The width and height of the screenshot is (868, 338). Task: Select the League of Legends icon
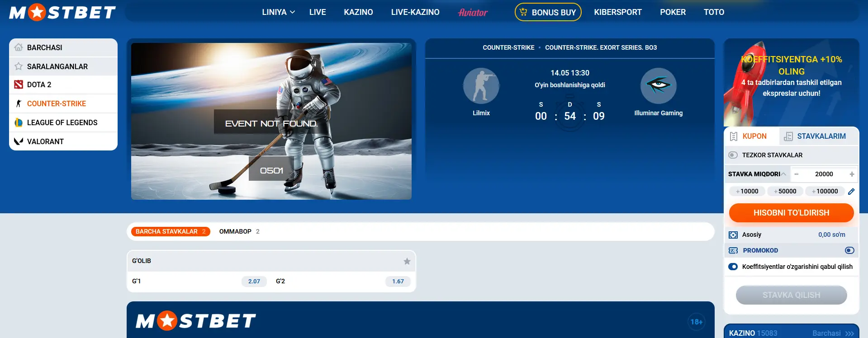19,122
